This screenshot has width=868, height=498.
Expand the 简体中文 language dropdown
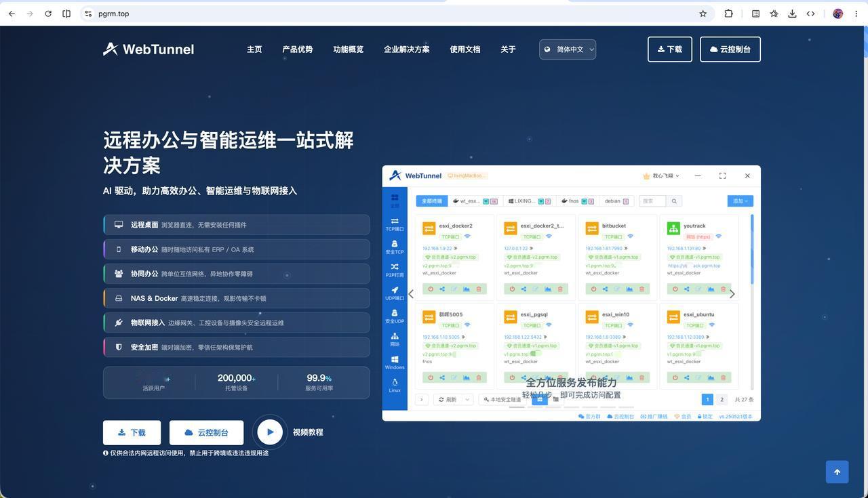coord(568,49)
